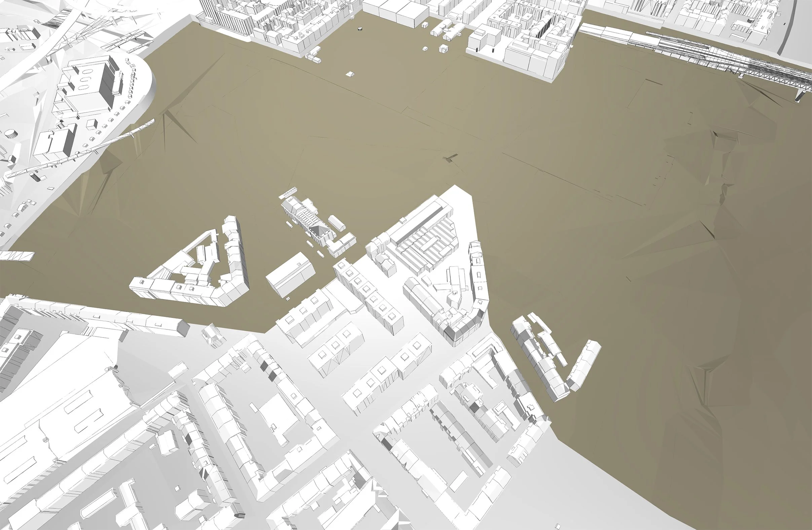Select the long narrow building with the pyramid roof

click(306, 218)
